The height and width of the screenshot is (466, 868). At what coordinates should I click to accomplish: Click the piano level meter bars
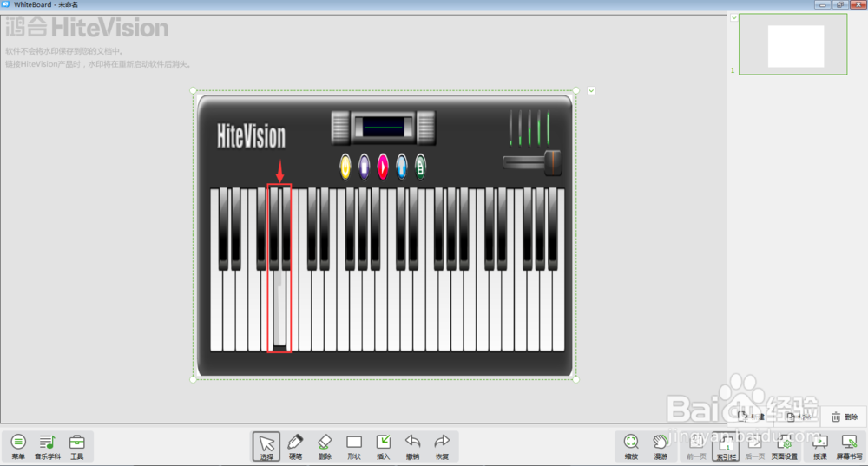pyautogui.click(x=529, y=128)
